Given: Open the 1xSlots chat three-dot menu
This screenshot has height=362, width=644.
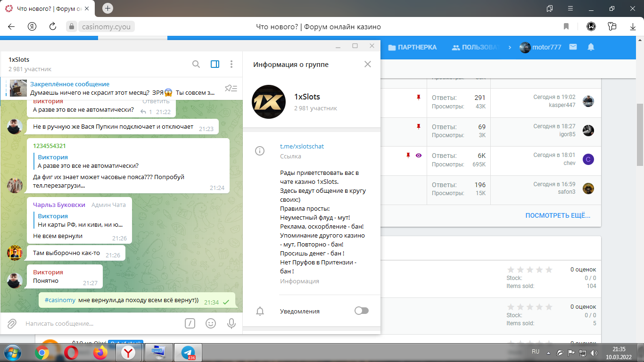Looking at the screenshot, I should [231, 64].
